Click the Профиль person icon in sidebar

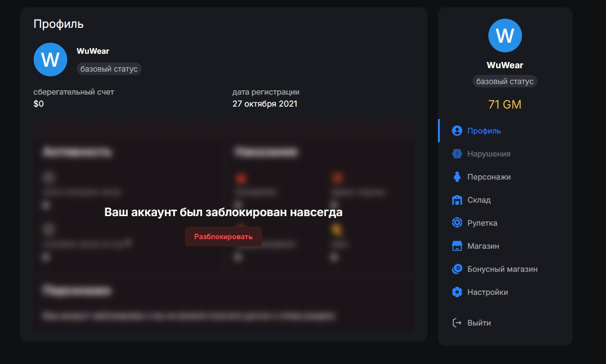(x=457, y=131)
